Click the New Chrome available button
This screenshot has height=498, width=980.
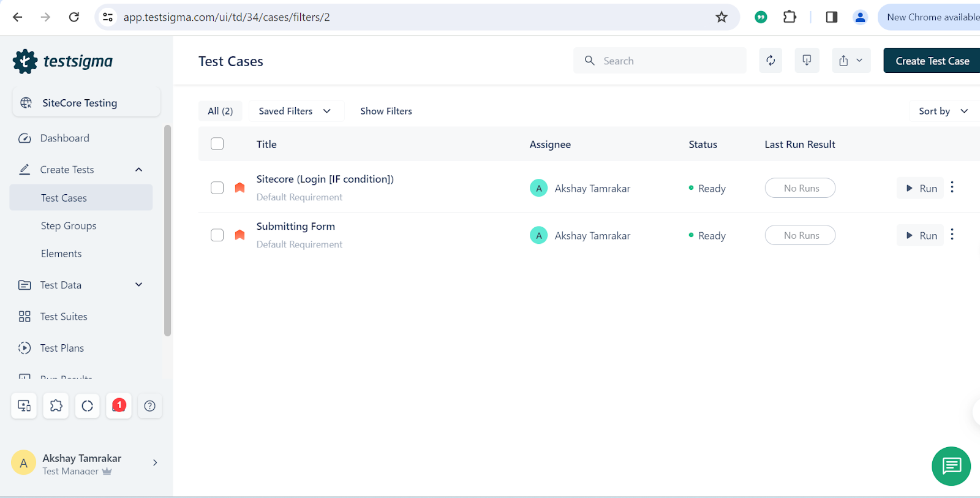pyautogui.click(x=929, y=17)
